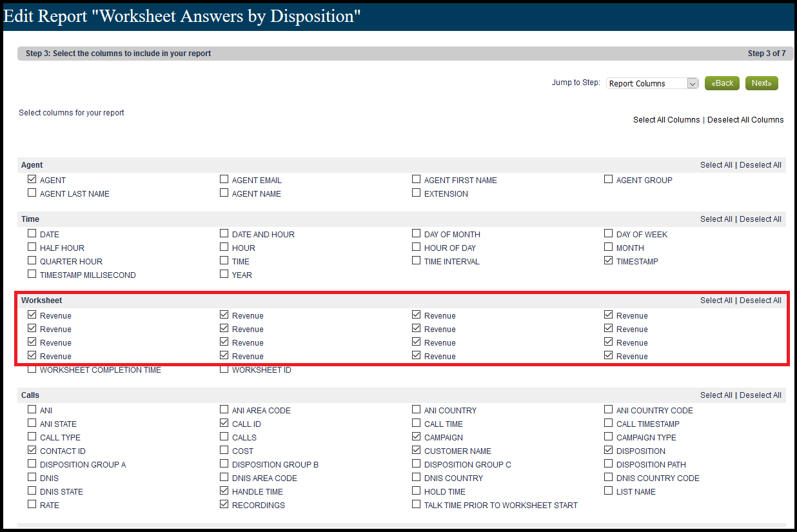The width and height of the screenshot is (797, 532).
Task: Check the ANI COUNTRY checkbox
Action: click(417, 409)
